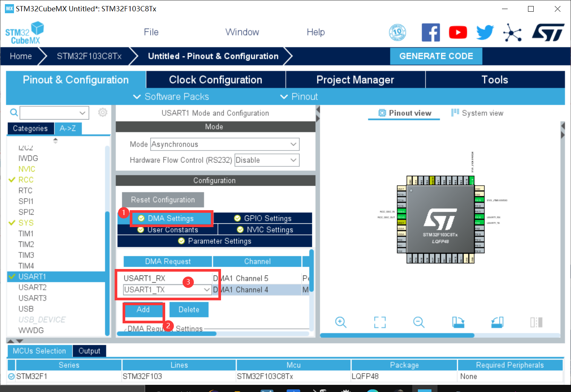This screenshot has height=392, width=571.
Task: Click the System view grid icon
Action: tap(455, 112)
